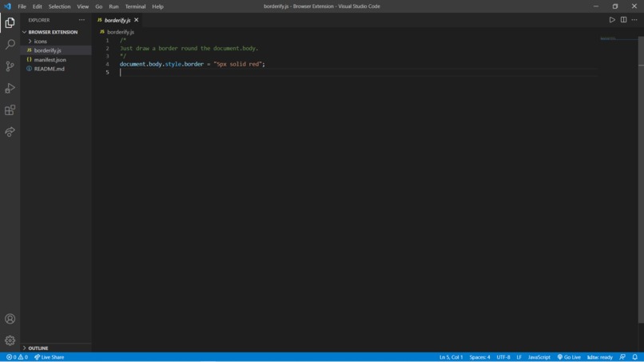The image size is (644, 362).
Task: Click the feedback icon in status bar
Action: point(622,357)
